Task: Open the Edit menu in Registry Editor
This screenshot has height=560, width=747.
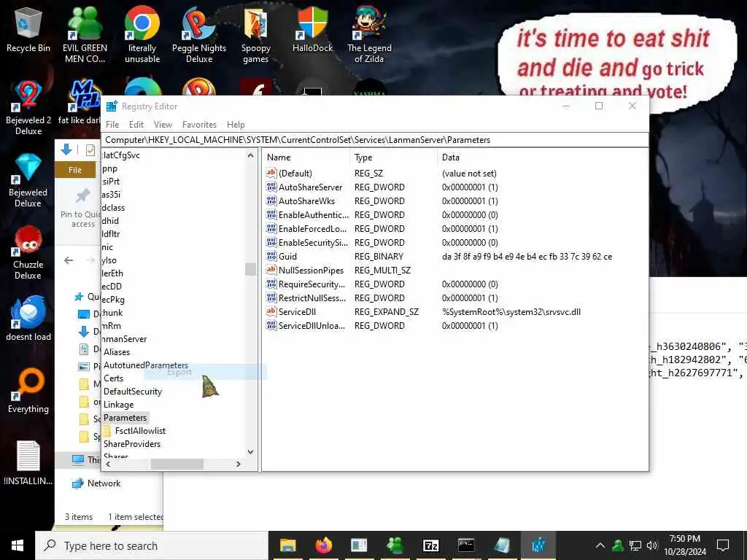Action: click(x=136, y=124)
